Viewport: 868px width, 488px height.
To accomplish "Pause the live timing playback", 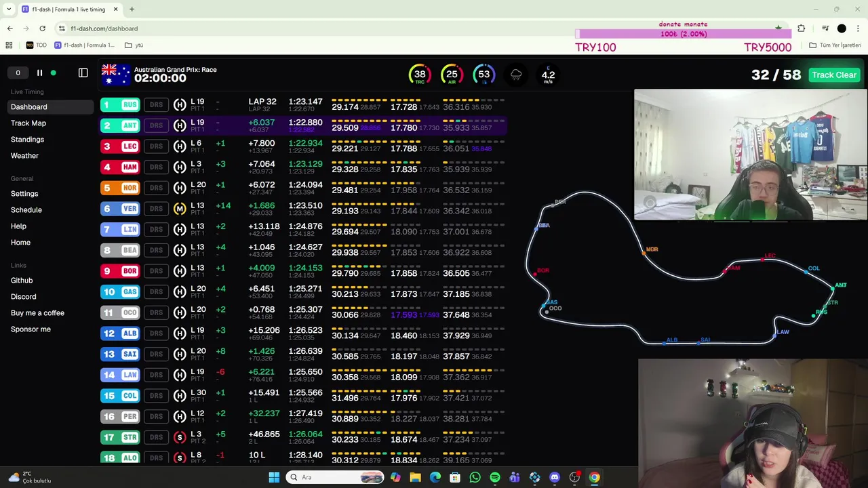I will [39, 73].
